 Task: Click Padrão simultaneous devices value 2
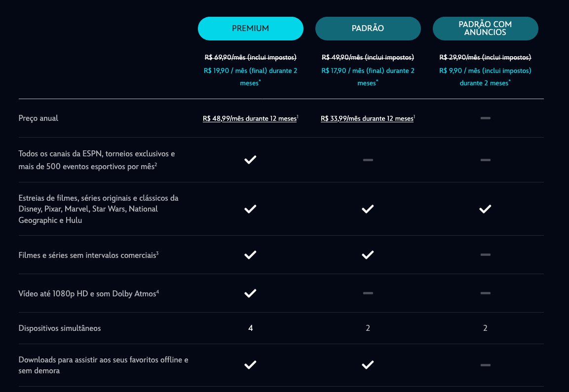(x=368, y=328)
